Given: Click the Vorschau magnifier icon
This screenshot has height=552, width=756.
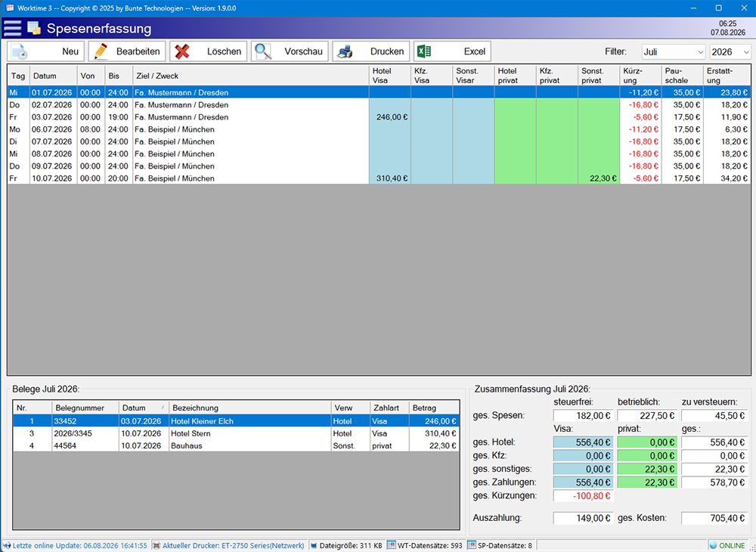Looking at the screenshot, I should [263, 51].
